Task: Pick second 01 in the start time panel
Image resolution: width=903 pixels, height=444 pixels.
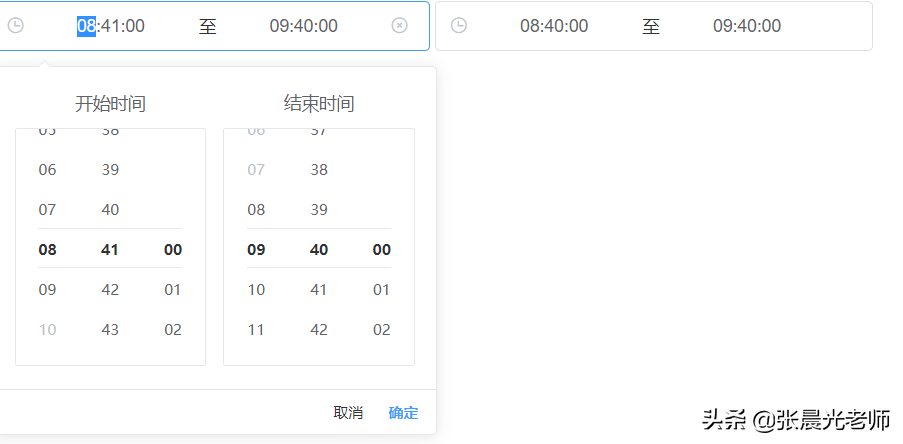Action: tap(173, 290)
